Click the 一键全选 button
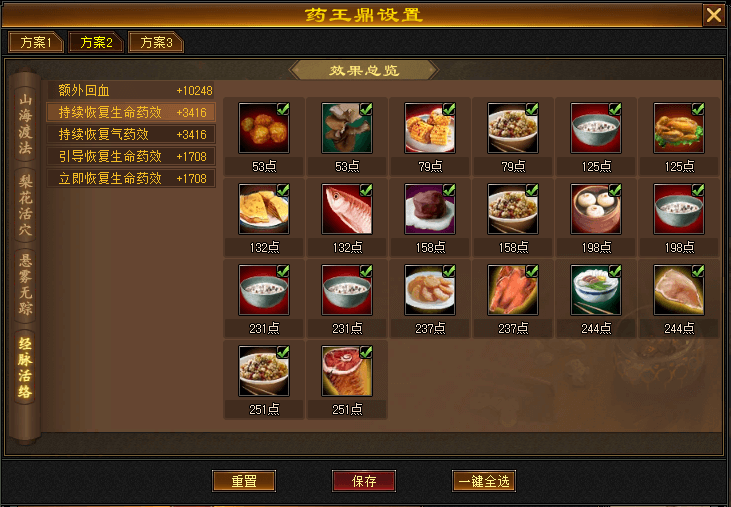Screen dimensions: 731x507 484,481
